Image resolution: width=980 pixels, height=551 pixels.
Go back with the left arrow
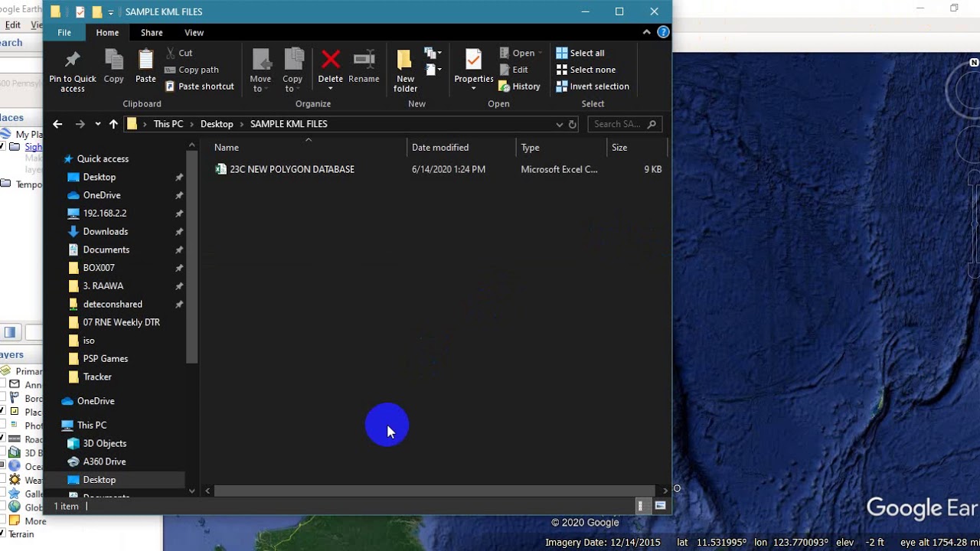pos(57,124)
